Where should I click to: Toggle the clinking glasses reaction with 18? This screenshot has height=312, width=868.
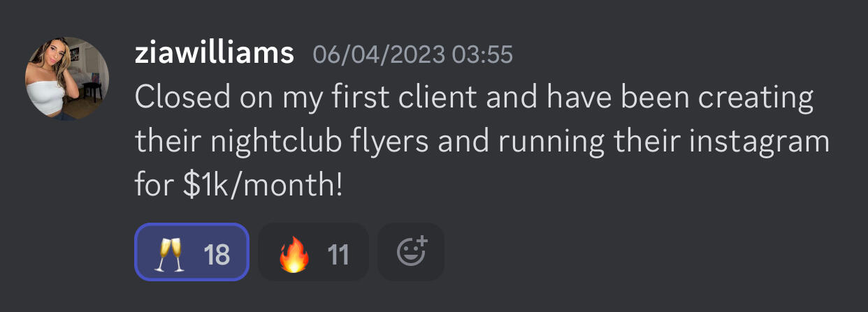191,253
